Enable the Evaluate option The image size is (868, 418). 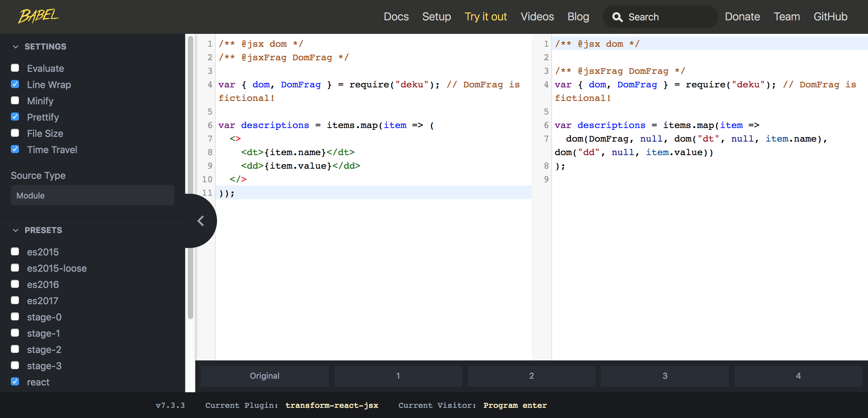[15, 68]
